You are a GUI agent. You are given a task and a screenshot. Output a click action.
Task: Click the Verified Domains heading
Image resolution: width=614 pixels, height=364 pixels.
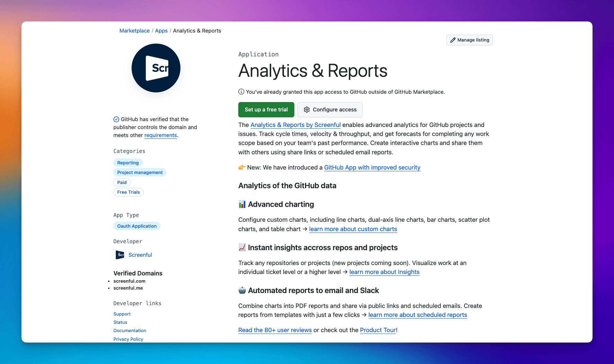tap(138, 273)
